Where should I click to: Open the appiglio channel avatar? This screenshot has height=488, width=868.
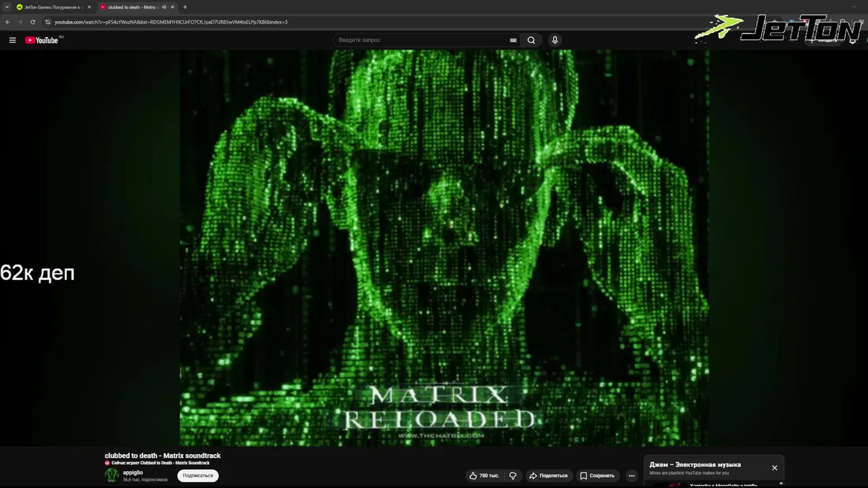click(x=112, y=475)
